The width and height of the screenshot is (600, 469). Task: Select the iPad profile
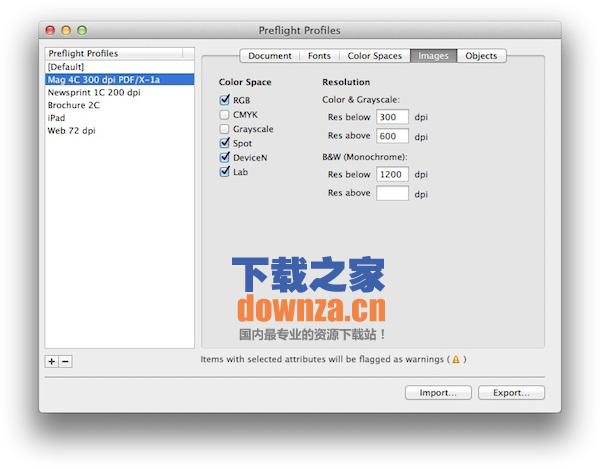[x=119, y=118]
